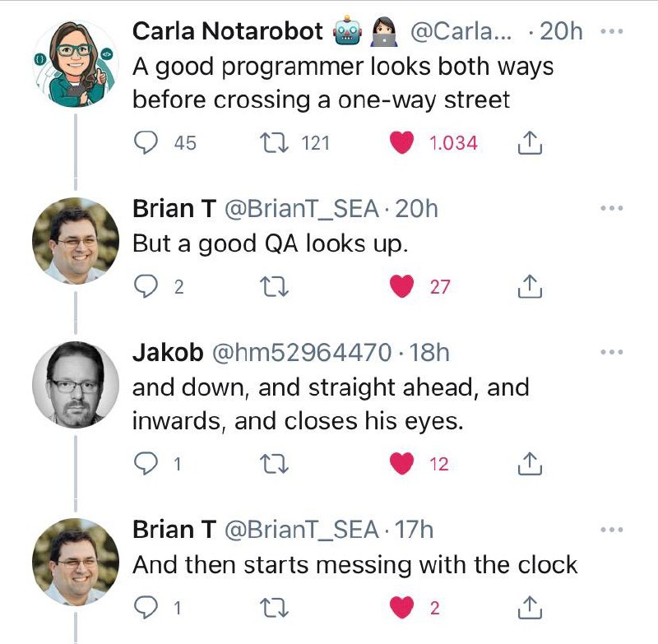
Task: Share Jakob's tweet
Action: [x=531, y=464]
